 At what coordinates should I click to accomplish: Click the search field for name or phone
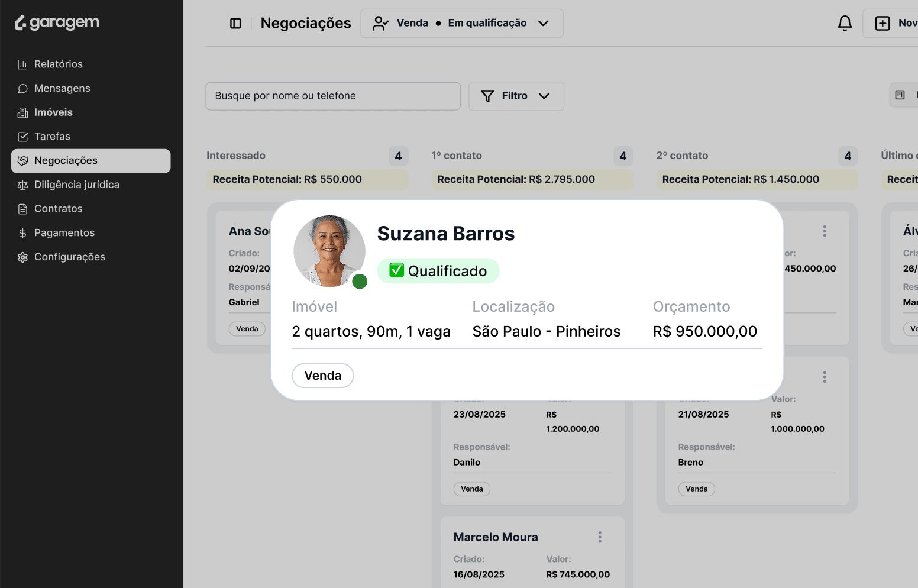[332, 96]
